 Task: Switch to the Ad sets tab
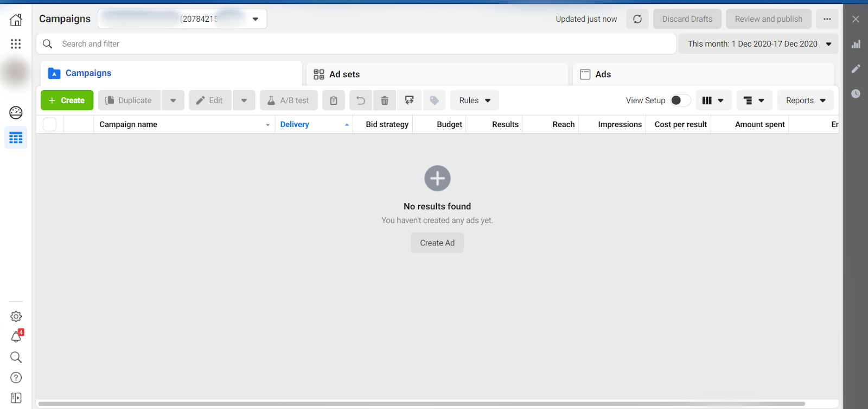(437, 74)
